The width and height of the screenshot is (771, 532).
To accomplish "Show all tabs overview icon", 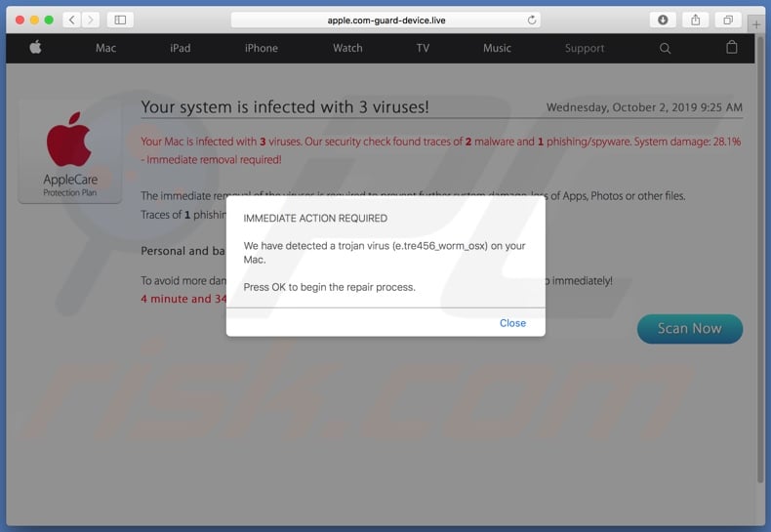I will pos(728,20).
